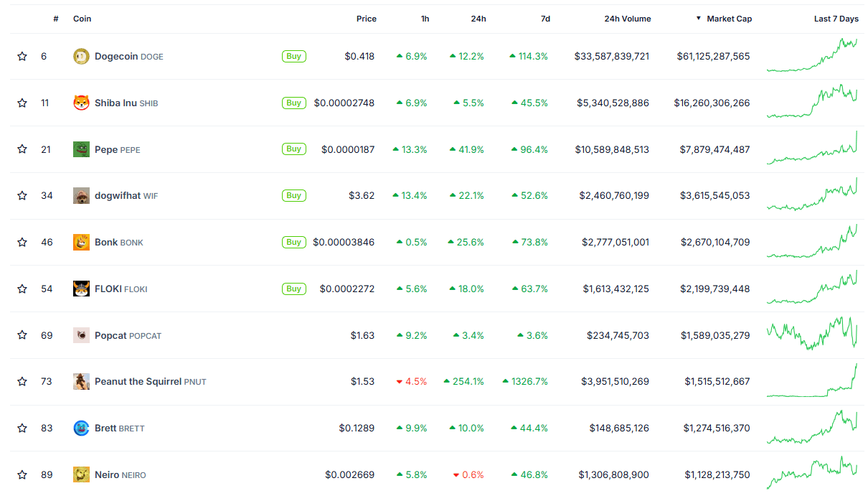Sort by the 1h change column
The width and height of the screenshot is (868, 496).
click(x=425, y=19)
